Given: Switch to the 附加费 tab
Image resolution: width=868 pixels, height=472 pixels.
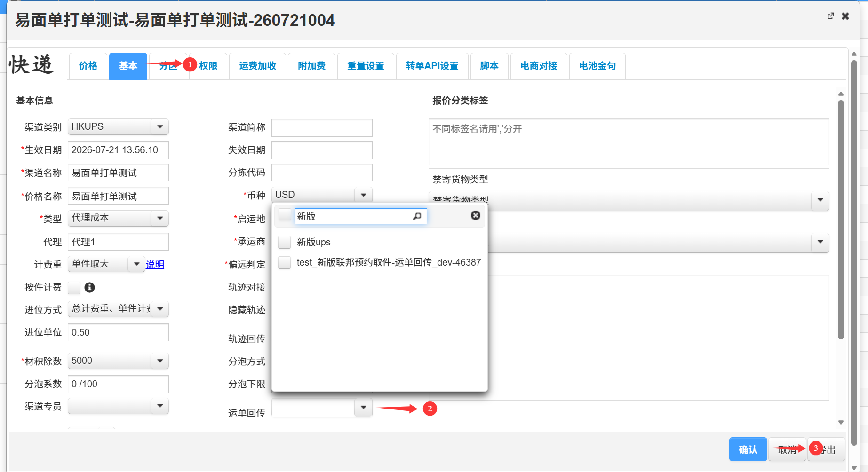Looking at the screenshot, I should click(x=311, y=66).
